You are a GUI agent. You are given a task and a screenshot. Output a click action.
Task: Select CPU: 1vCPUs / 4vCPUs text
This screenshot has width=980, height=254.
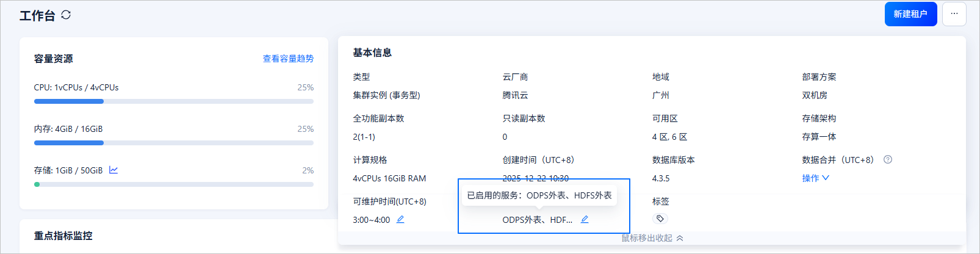pos(76,87)
